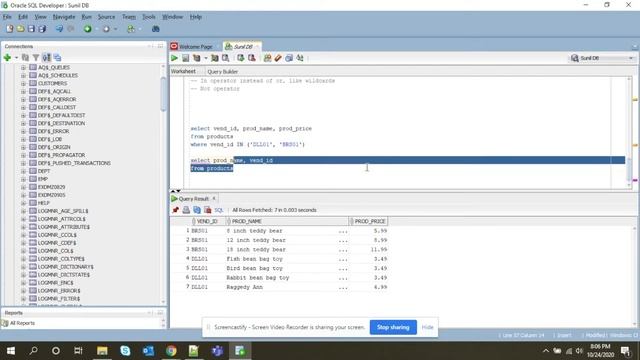Click the Autotrace icon in worksheet toolbar
This screenshot has height=360, width=640.
tap(214, 58)
